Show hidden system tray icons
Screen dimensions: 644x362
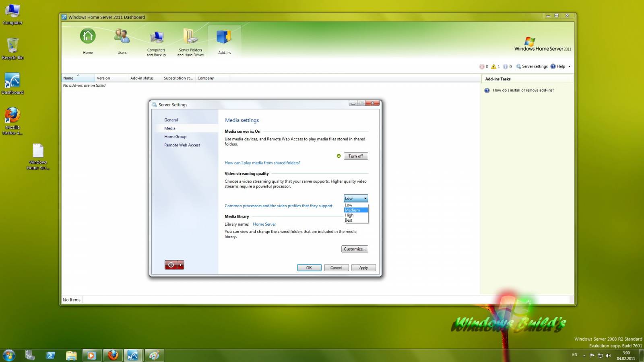(584, 356)
